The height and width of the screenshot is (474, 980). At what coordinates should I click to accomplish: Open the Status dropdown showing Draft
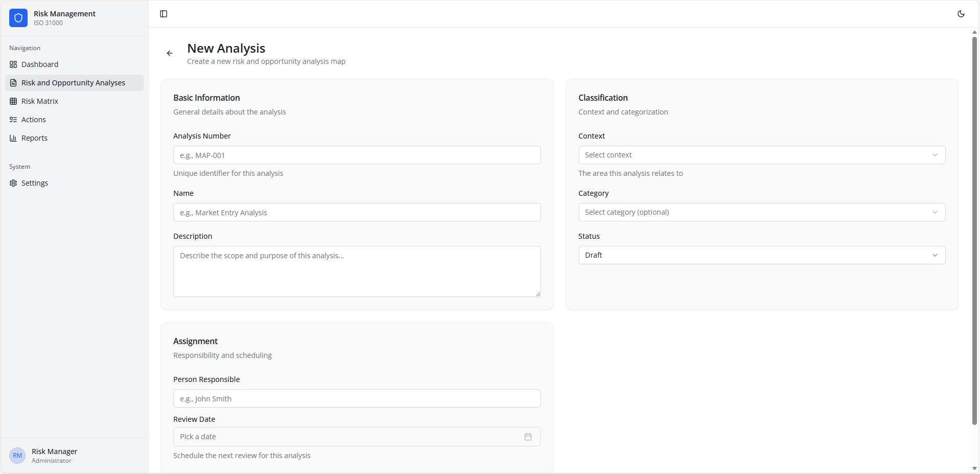(761, 255)
